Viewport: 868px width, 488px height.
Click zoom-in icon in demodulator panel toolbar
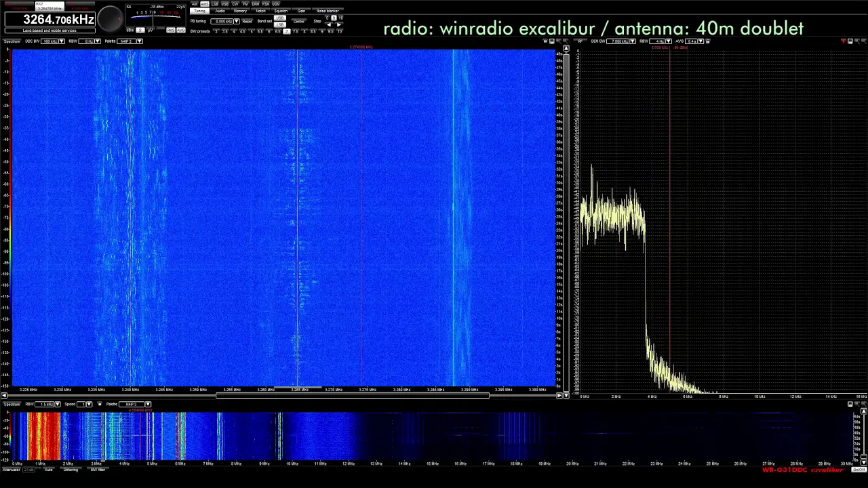pos(856,41)
